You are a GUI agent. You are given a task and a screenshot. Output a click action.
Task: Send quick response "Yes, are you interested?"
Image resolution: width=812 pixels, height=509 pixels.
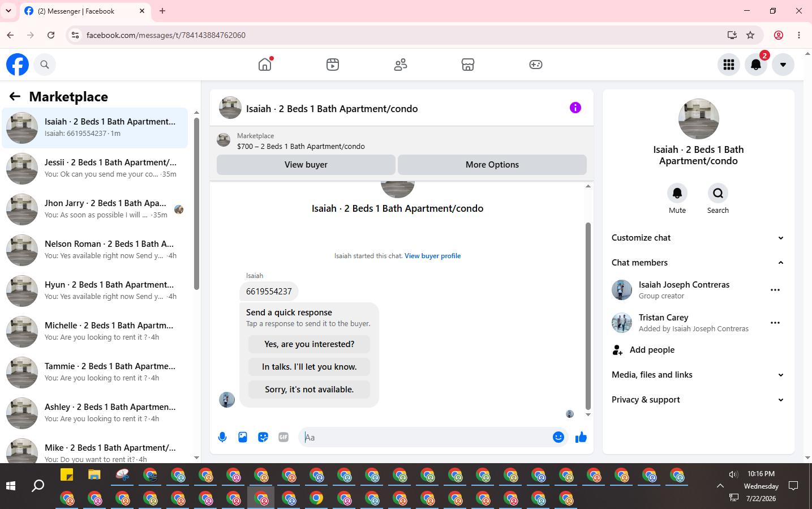pyautogui.click(x=309, y=344)
